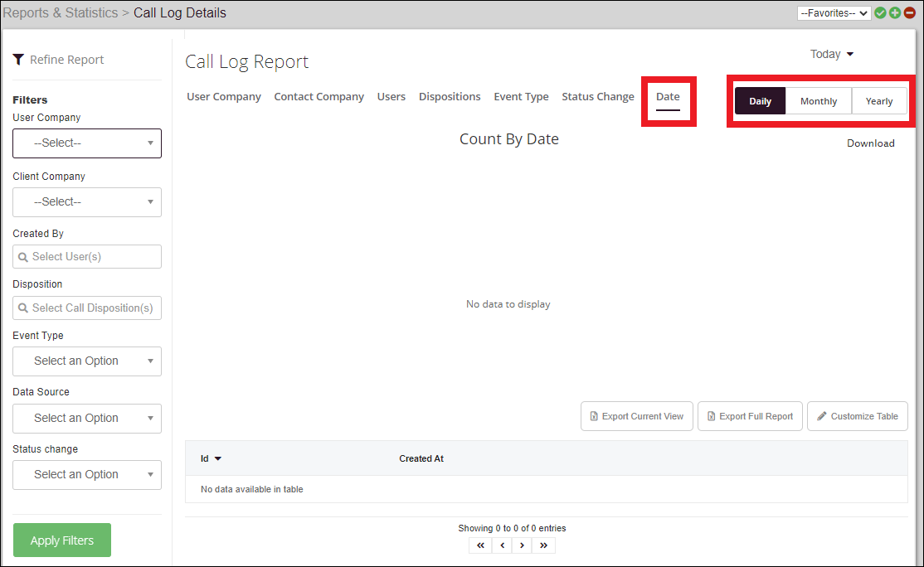Open the Client Company filter dropdown

87,202
